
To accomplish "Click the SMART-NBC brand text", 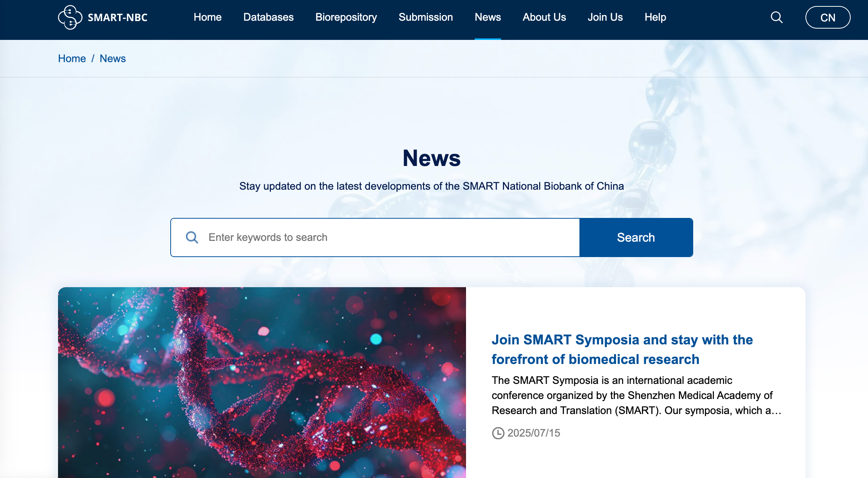I will tap(118, 18).
